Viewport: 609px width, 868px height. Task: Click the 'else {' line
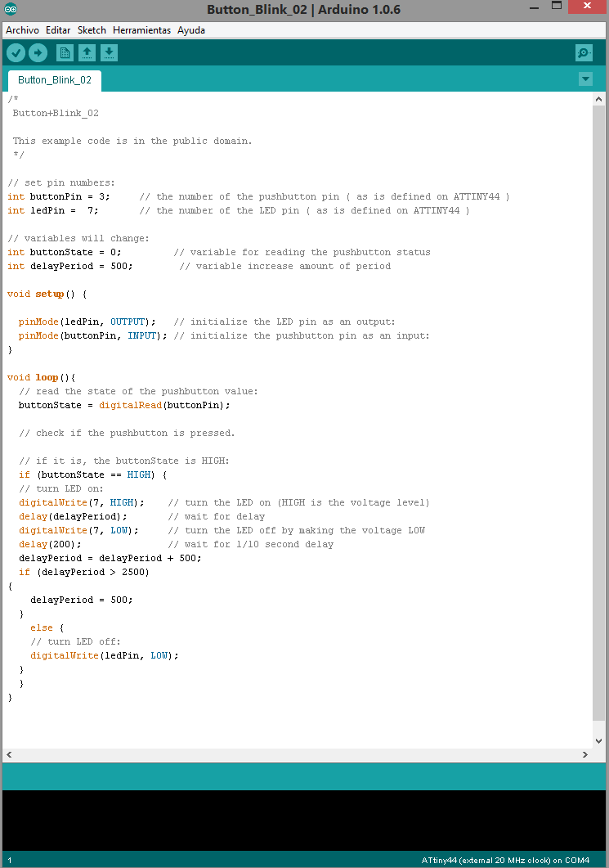(47, 627)
